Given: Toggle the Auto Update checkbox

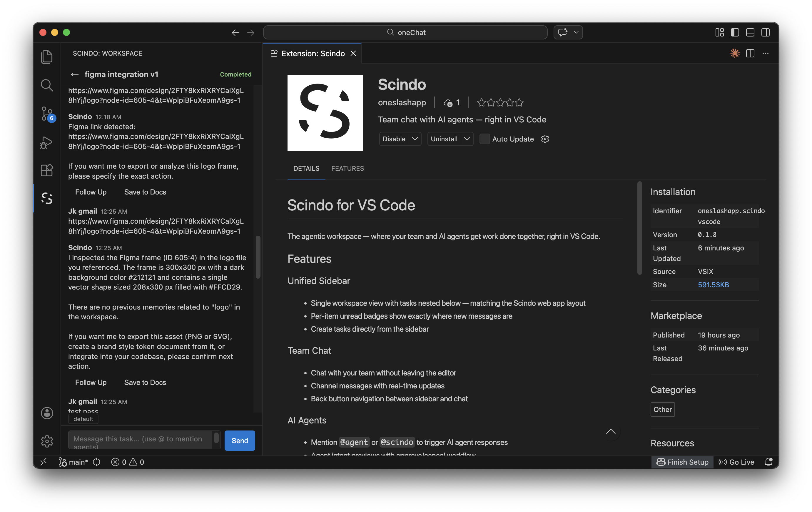Looking at the screenshot, I should 484,139.
